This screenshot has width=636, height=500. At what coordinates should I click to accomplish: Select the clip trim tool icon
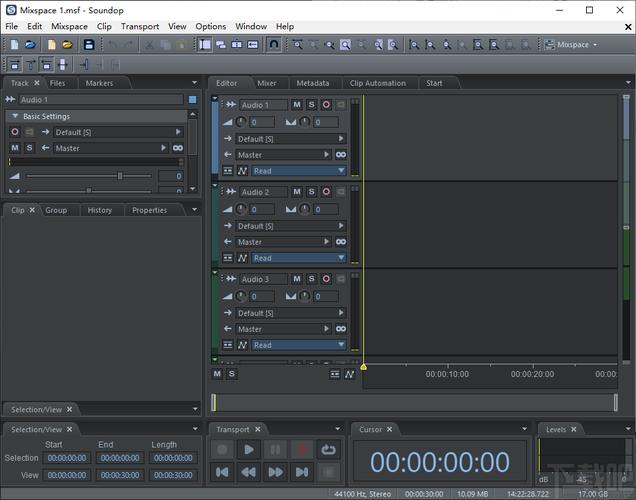pyautogui.click(x=253, y=45)
